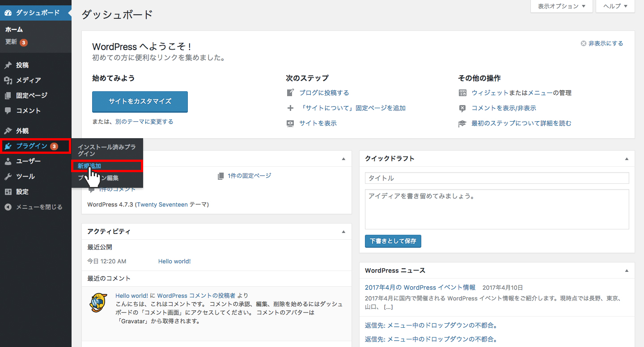Image resolution: width=644 pixels, height=347 pixels.
Task: Collapse the 概要 panel via its arrow
Action: point(343,159)
